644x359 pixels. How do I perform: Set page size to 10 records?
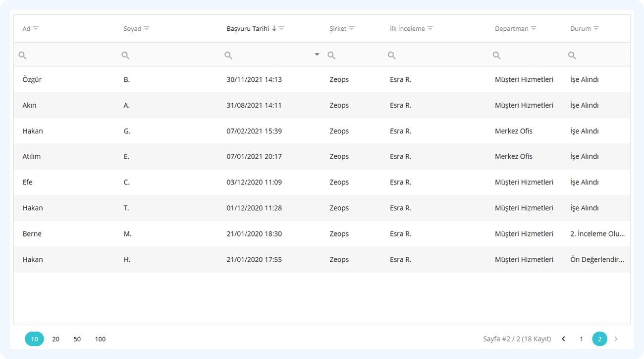[x=35, y=339]
